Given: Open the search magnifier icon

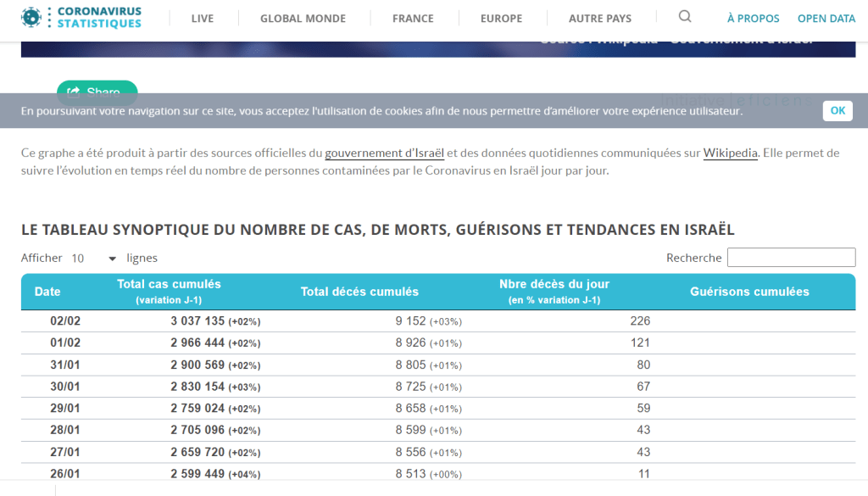Looking at the screenshot, I should coord(685,17).
